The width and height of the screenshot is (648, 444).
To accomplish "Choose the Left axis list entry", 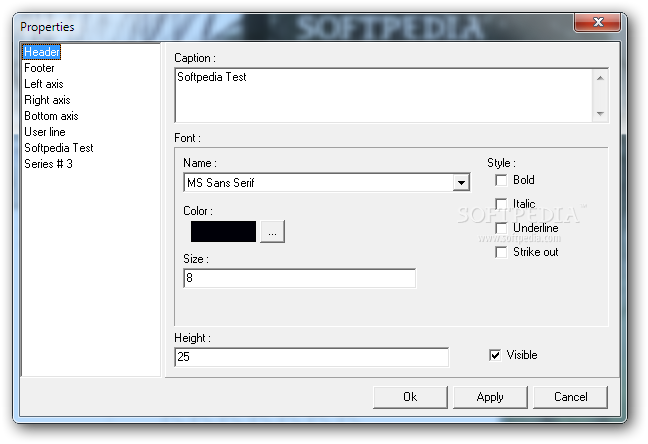I will (x=44, y=84).
